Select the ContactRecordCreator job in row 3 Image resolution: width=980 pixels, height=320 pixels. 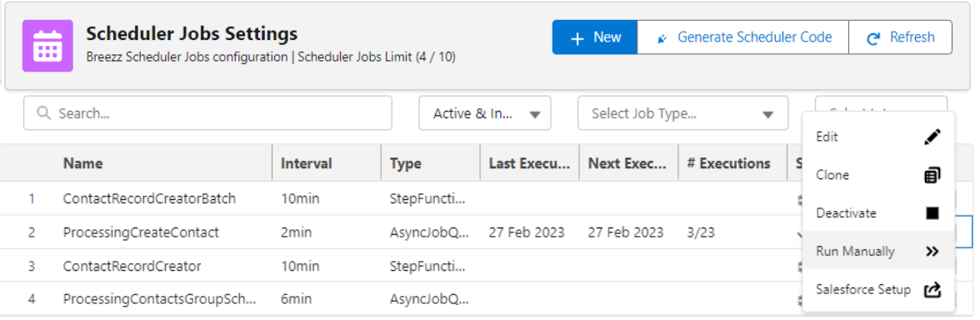pyautogui.click(x=132, y=267)
